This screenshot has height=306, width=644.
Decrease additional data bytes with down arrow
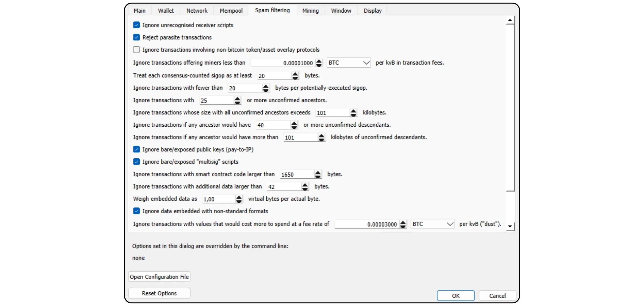click(305, 189)
